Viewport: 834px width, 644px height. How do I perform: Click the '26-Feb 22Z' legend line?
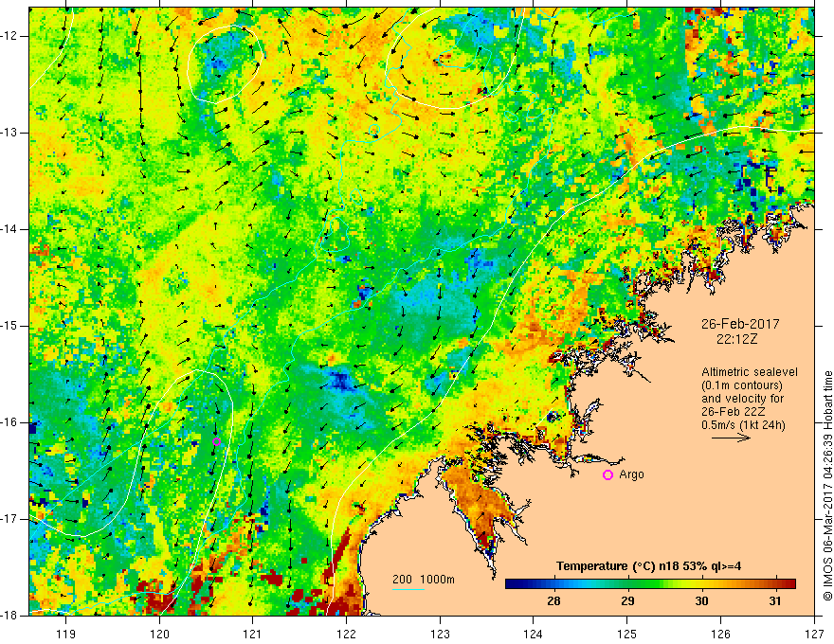tap(731, 412)
